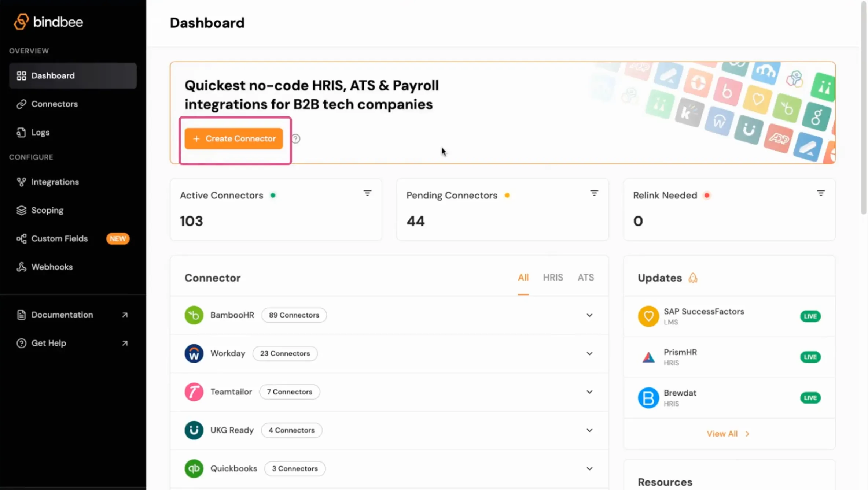
Task: Click the bindbee logo
Action: [48, 22]
